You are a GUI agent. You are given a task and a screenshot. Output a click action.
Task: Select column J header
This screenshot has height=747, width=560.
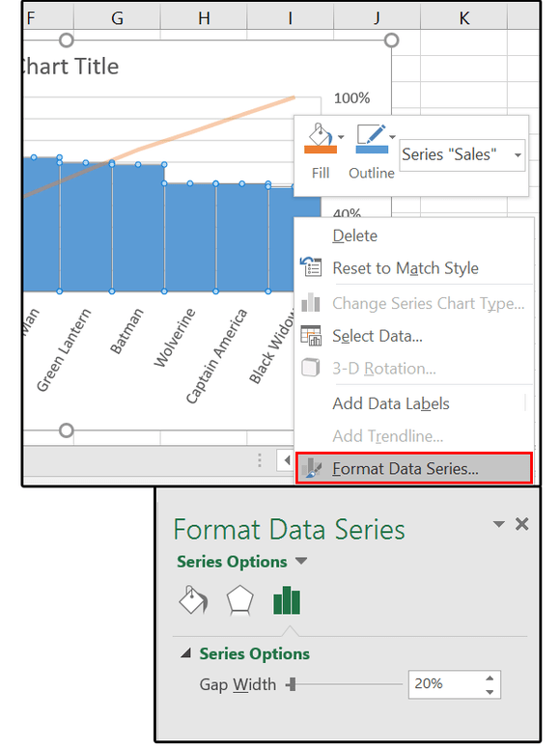tap(377, 18)
